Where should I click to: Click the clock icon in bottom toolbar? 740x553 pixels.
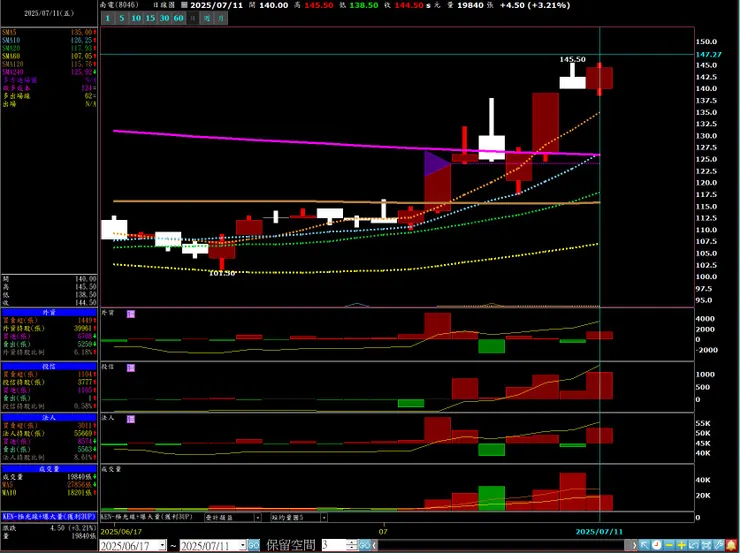[x=657, y=545]
